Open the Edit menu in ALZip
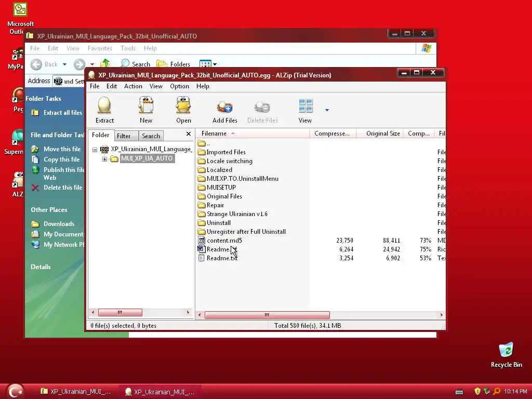532x399 pixels. pos(112,86)
